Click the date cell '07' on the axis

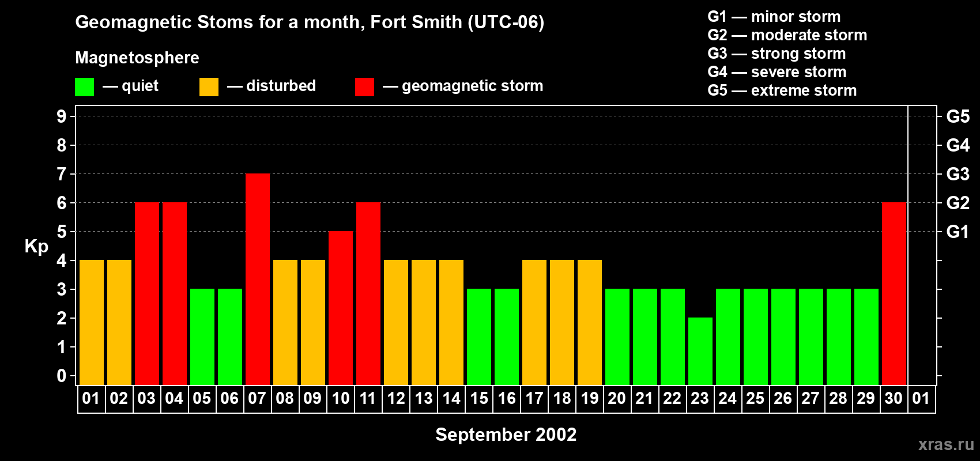tap(258, 399)
